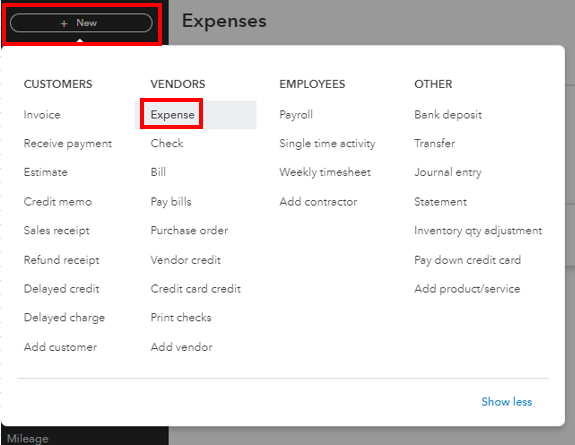Viewport: 575px width, 445px height.
Task: Open Journal entry option
Action: click(x=448, y=172)
